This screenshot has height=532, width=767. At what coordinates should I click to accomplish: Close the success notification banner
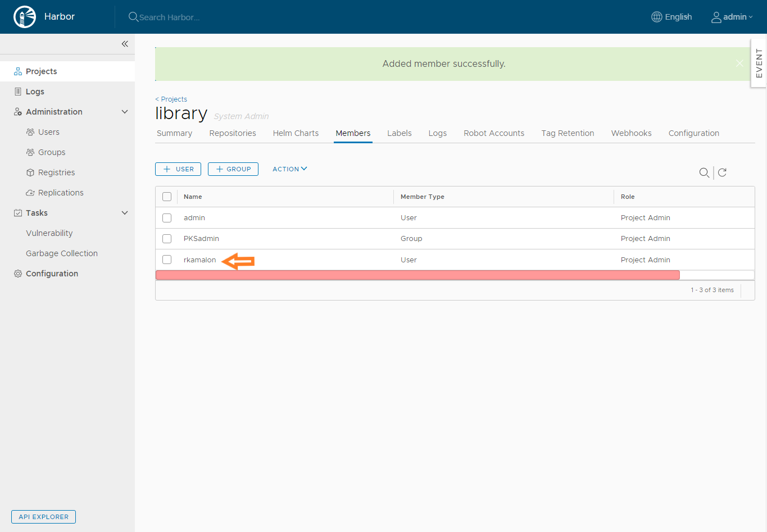pyautogui.click(x=739, y=63)
